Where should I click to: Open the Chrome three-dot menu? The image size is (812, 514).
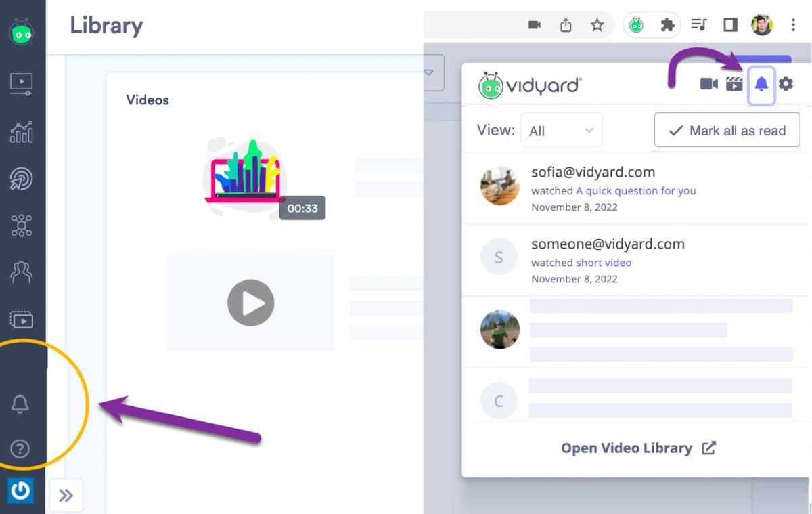pyautogui.click(x=793, y=25)
